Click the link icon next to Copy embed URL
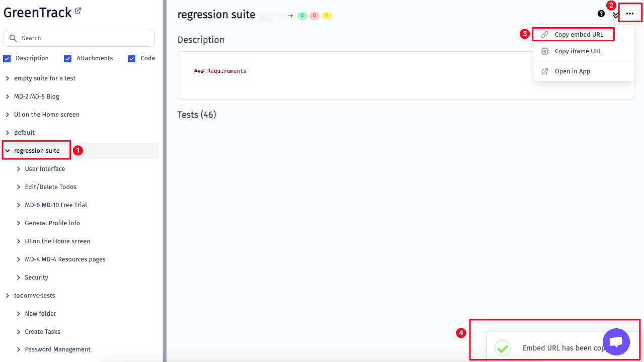Viewport: 644px width, 362px height. [x=544, y=34]
